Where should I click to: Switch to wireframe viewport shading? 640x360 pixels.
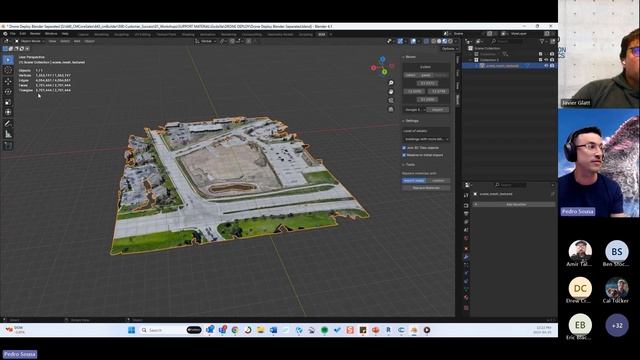point(433,41)
